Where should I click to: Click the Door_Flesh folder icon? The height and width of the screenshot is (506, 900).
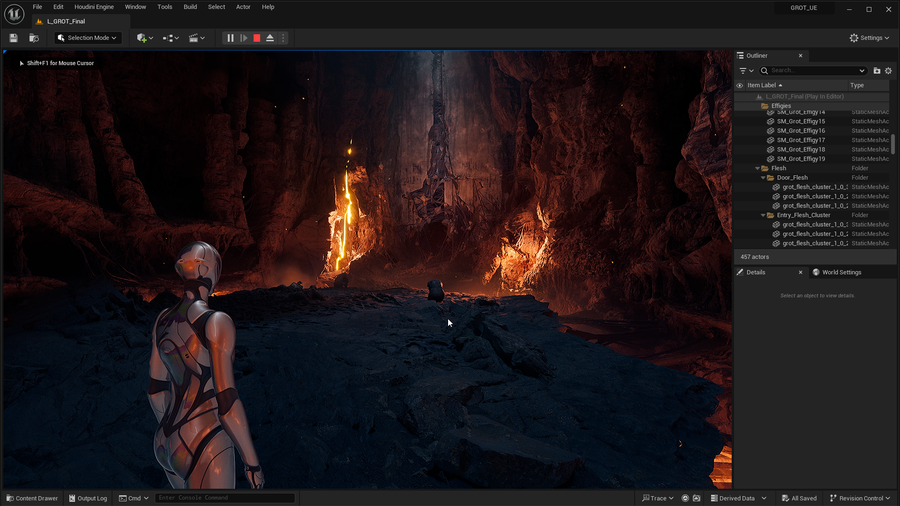click(x=770, y=178)
